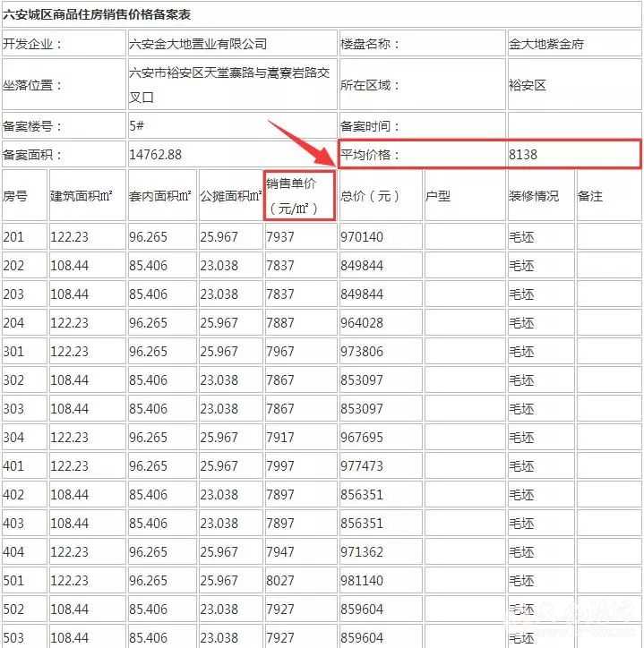Click the room number 404 cell
644x648 pixels.
pos(14,552)
